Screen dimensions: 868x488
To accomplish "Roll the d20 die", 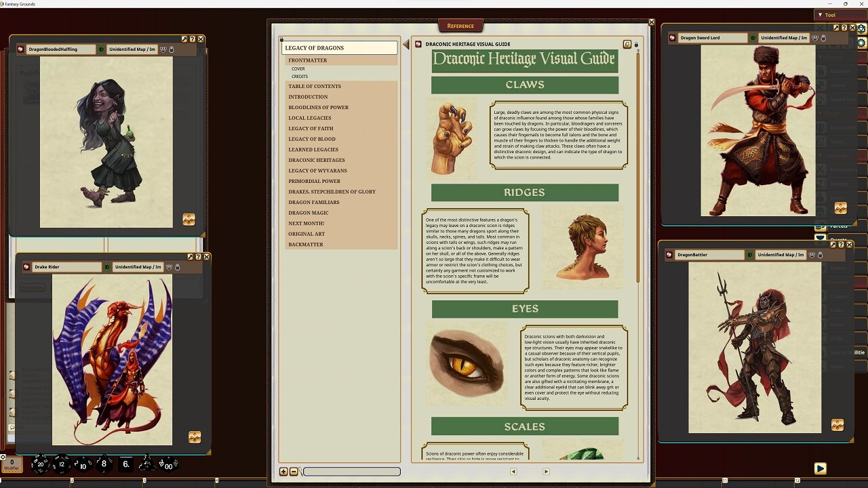I will pos(41,464).
